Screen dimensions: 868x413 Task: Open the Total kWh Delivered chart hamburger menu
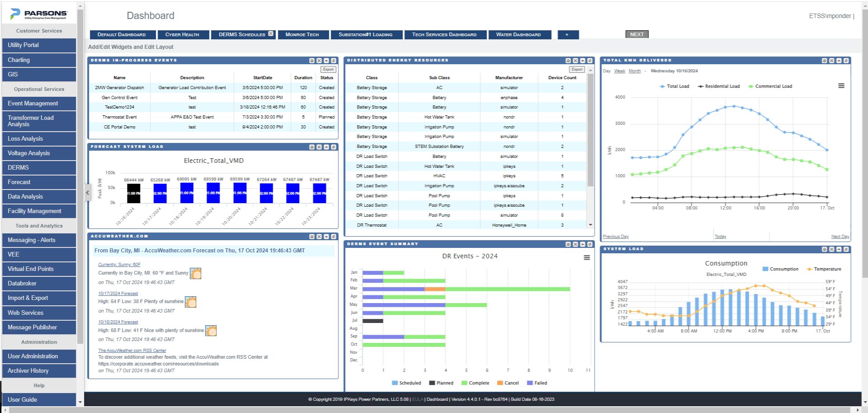tap(841, 86)
